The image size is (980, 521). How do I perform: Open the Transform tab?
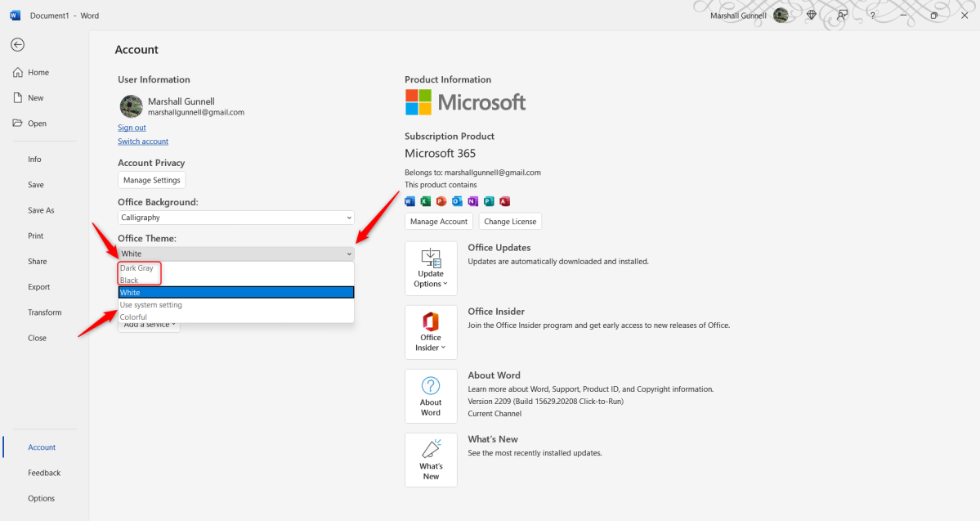click(44, 312)
